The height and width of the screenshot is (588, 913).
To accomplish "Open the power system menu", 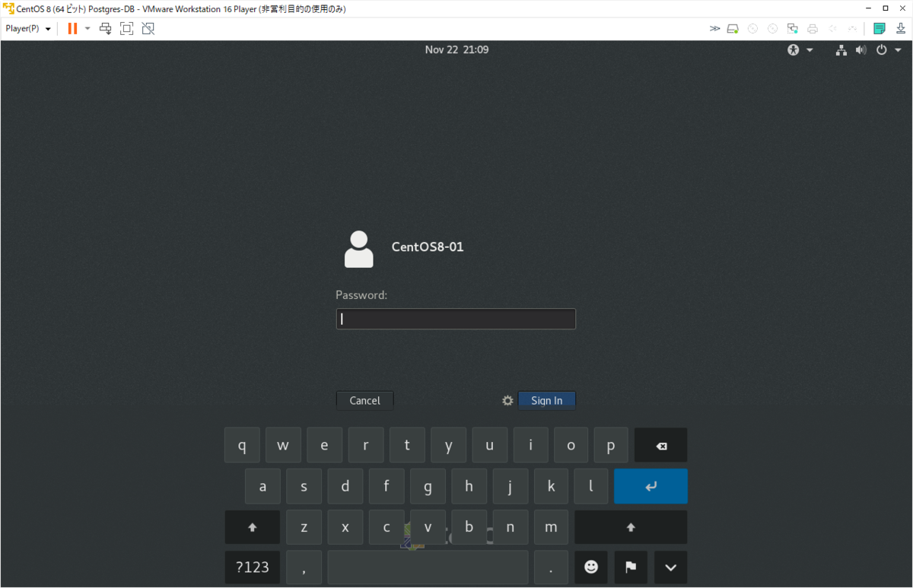I will coord(888,50).
